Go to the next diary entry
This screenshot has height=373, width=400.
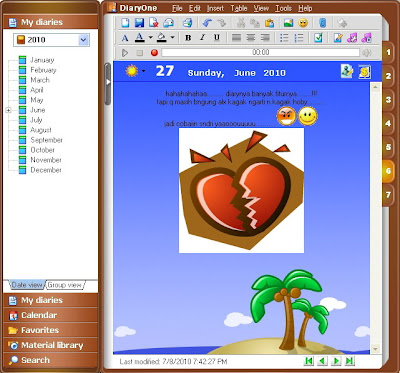click(336, 361)
